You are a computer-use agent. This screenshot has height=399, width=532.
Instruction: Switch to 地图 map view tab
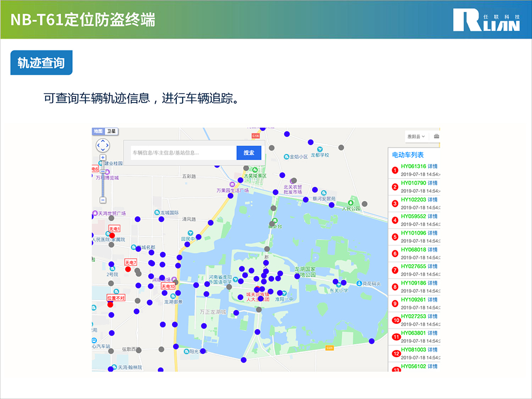98,131
